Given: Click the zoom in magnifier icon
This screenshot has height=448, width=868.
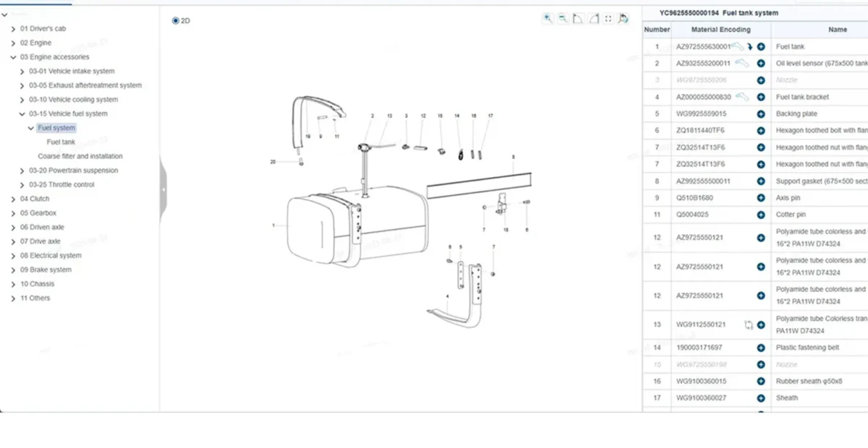Looking at the screenshot, I should [548, 19].
